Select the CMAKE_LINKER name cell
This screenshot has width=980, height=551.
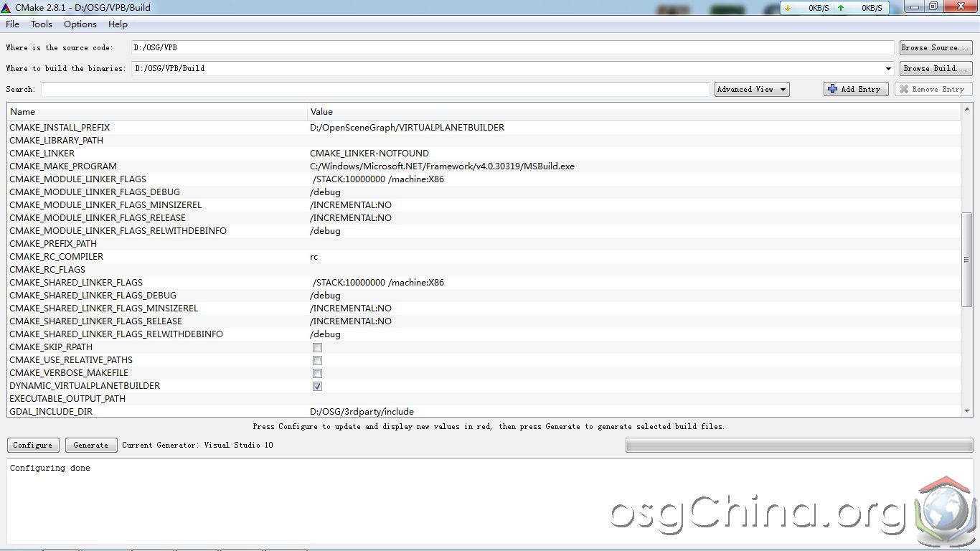pyautogui.click(x=42, y=154)
